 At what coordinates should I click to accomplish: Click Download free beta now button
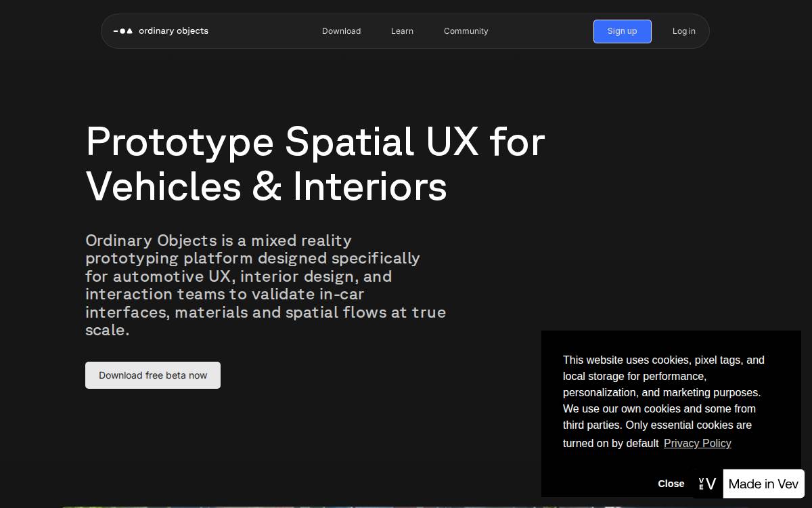[x=153, y=375]
